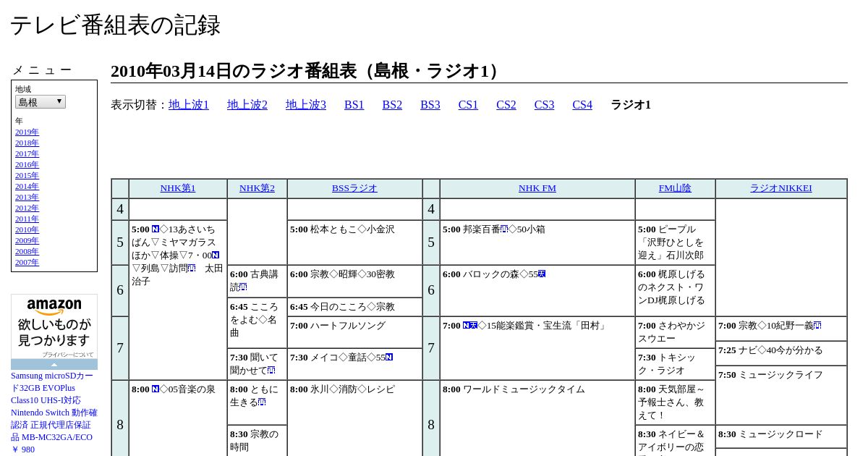Click the 7:25 ナビ◇40今が分かる cell
This screenshot has width=868, height=456.
coord(781,353)
